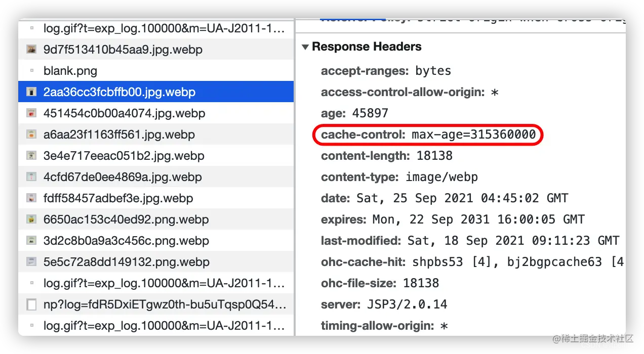Image resolution: width=644 pixels, height=354 pixels.
Task: Click thumbnail icon of 6650ac153c40ed92.png.webp
Action: point(31,219)
